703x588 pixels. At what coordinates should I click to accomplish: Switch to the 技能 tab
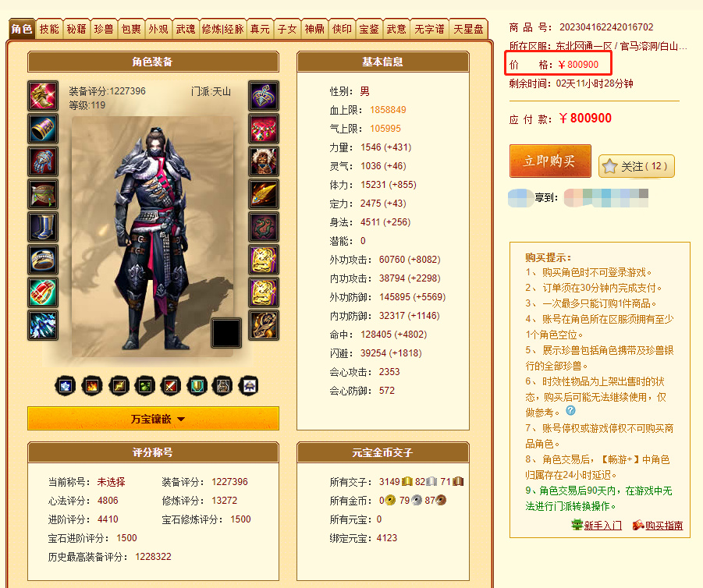(49, 29)
